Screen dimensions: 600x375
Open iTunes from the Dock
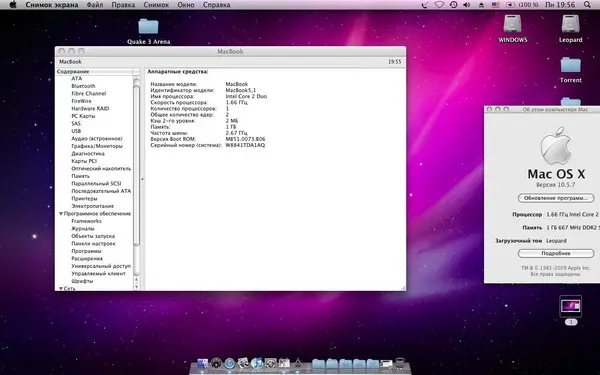point(257,363)
